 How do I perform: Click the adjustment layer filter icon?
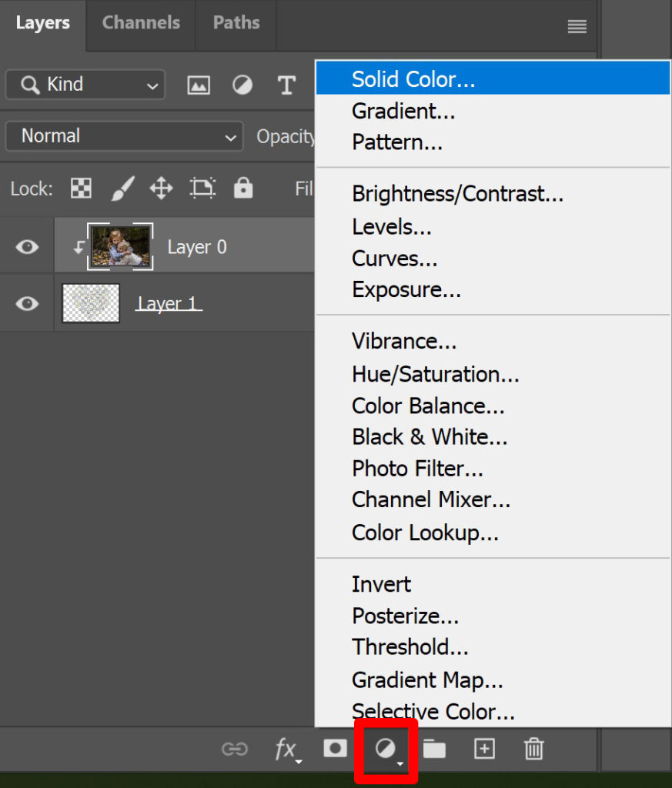242,85
